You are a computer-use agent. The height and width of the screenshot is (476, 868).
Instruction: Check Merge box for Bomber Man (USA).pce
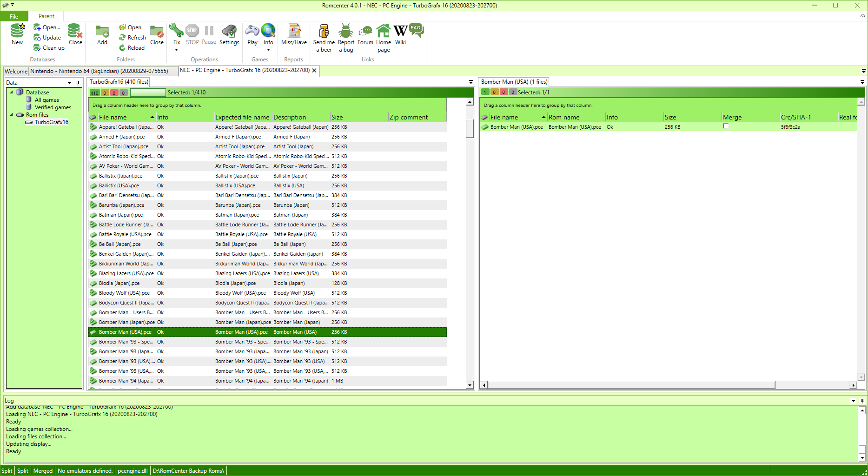pos(726,127)
